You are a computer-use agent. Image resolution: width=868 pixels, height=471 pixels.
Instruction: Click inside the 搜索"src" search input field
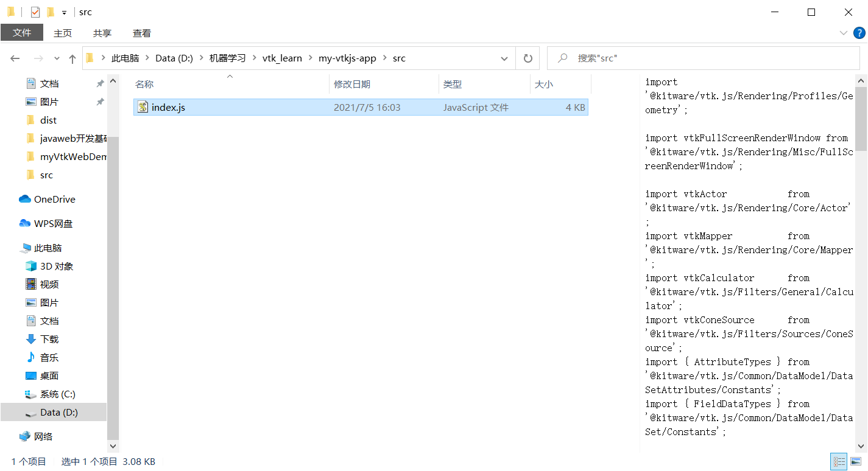[x=615, y=58]
